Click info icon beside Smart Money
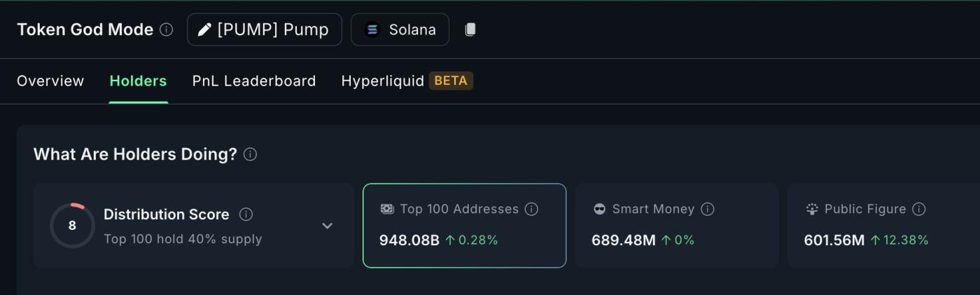 tap(707, 209)
